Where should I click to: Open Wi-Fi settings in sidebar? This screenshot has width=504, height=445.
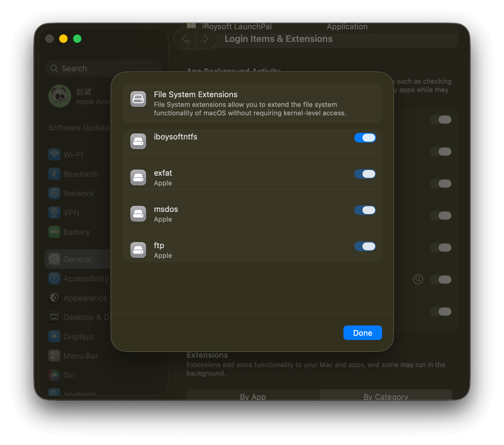tap(65, 155)
